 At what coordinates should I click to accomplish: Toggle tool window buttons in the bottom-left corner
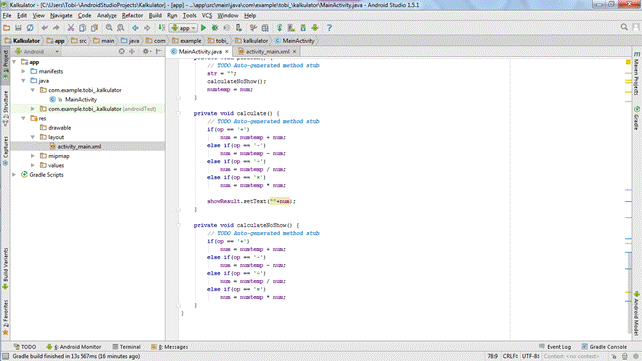5,356
